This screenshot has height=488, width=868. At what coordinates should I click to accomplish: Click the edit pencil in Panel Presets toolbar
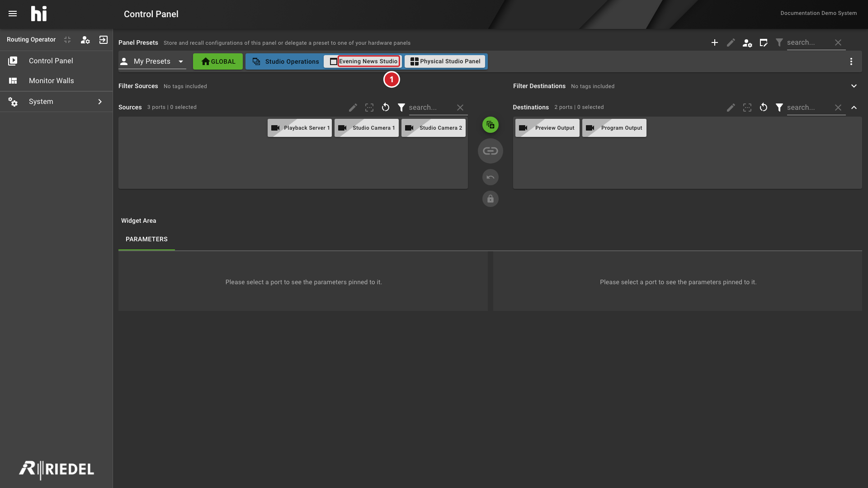coord(731,42)
